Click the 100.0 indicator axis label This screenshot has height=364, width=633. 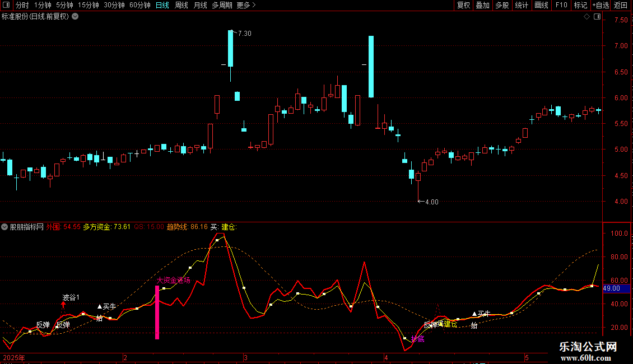click(619, 234)
